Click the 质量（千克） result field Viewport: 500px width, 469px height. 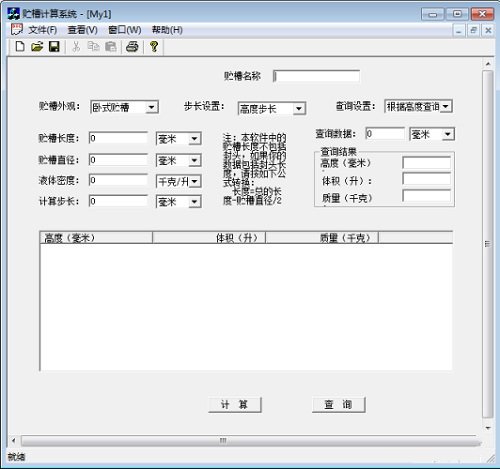pyautogui.click(x=427, y=196)
